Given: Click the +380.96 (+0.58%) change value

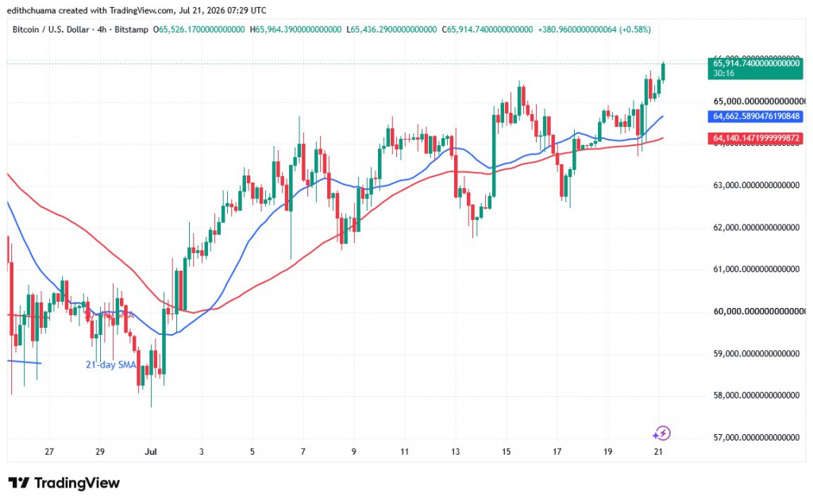Looking at the screenshot, I should pyautogui.click(x=594, y=29).
